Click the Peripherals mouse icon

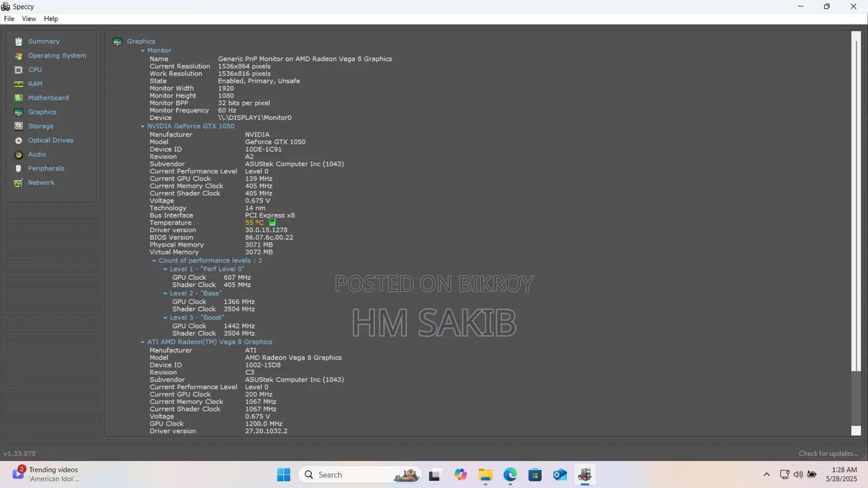[x=18, y=169]
